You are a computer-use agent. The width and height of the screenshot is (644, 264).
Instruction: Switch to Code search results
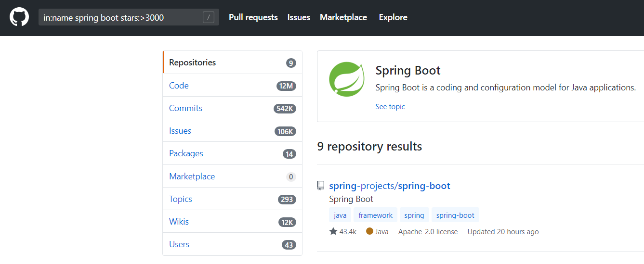pyautogui.click(x=179, y=86)
